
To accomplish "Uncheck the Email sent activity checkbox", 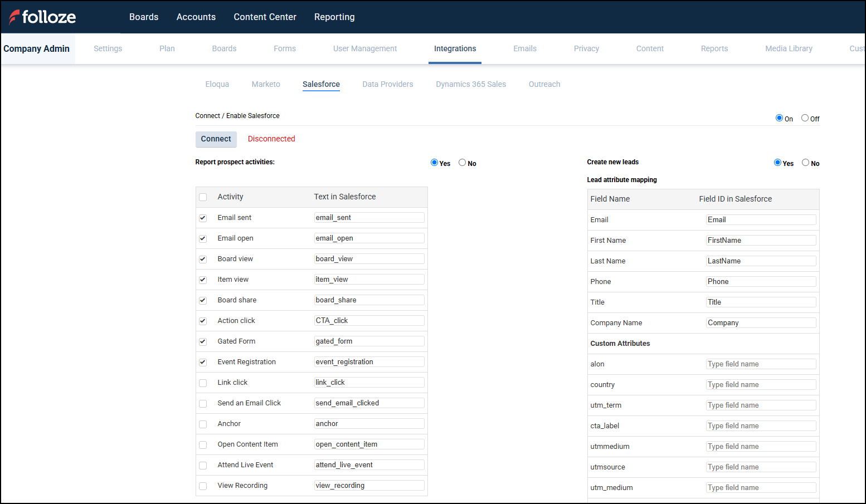I will [203, 218].
